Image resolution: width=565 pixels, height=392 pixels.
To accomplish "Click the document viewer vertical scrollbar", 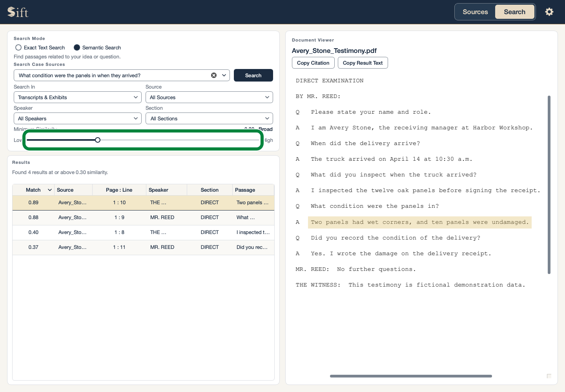I will pyautogui.click(x=549, y=185).
